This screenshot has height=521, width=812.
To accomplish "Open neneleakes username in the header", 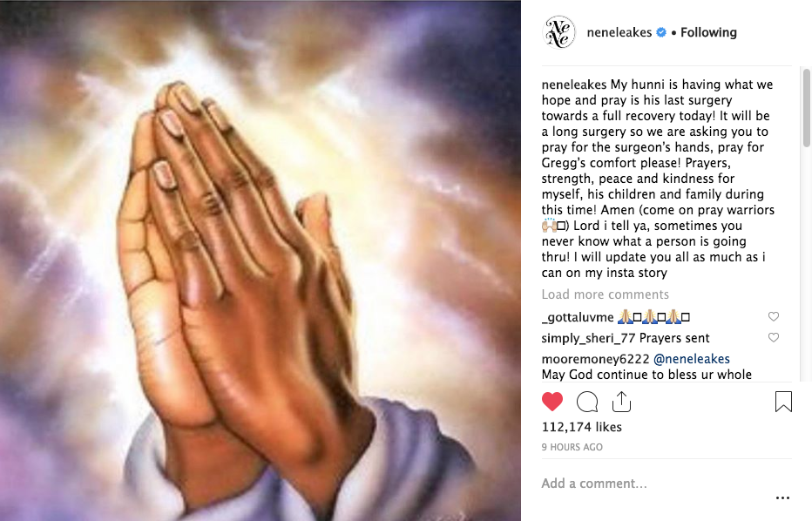I will point(619,32).
